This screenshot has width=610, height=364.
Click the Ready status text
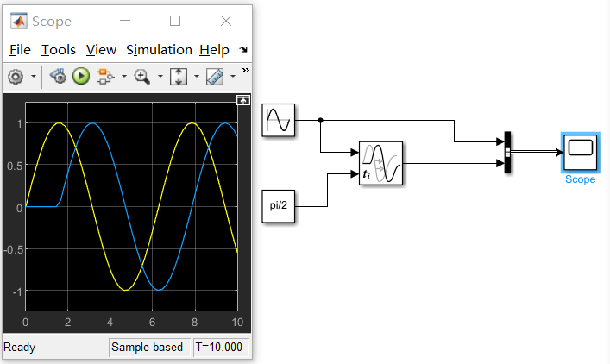[20, 347]
